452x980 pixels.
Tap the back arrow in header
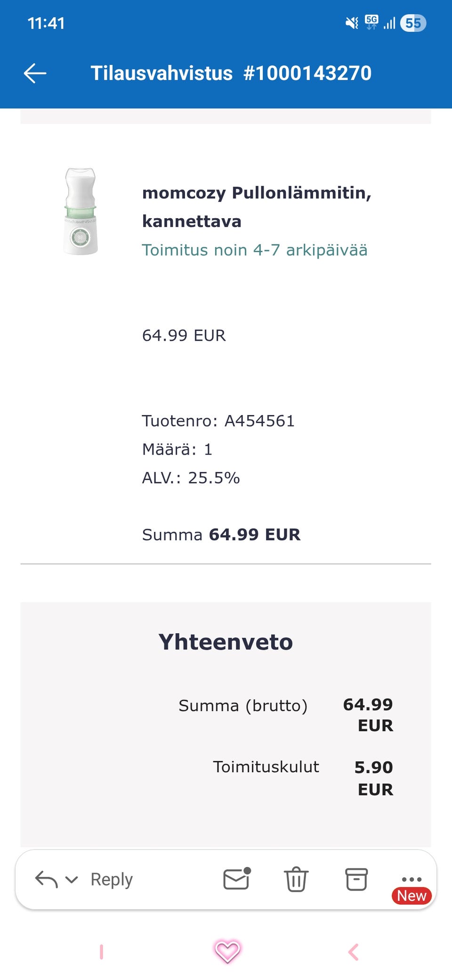click(35, 73)
